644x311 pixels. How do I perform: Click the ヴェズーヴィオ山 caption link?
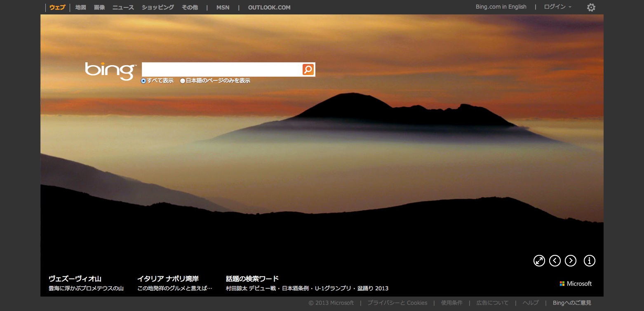75,279
